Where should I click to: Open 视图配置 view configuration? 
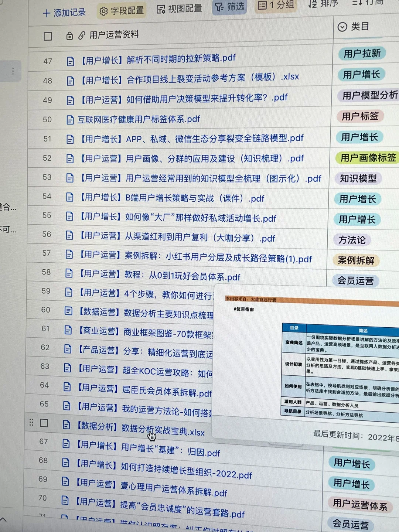point(180,9)
